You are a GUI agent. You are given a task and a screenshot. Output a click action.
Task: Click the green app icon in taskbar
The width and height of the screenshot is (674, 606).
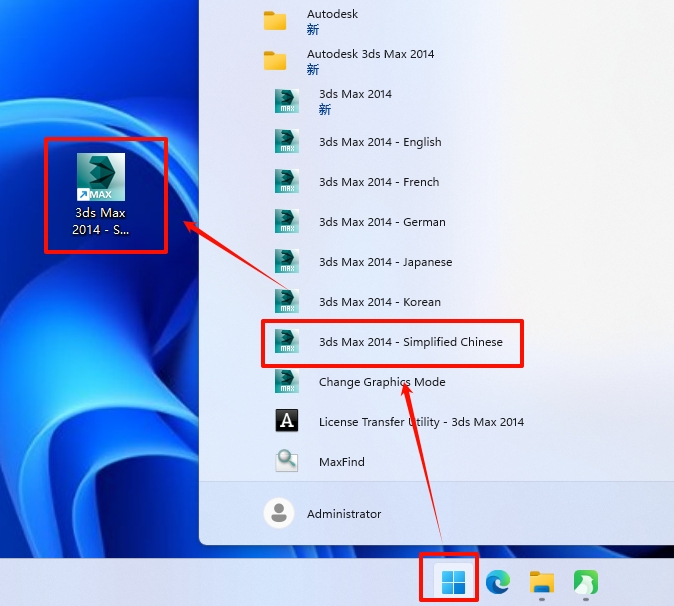(585, 581)
